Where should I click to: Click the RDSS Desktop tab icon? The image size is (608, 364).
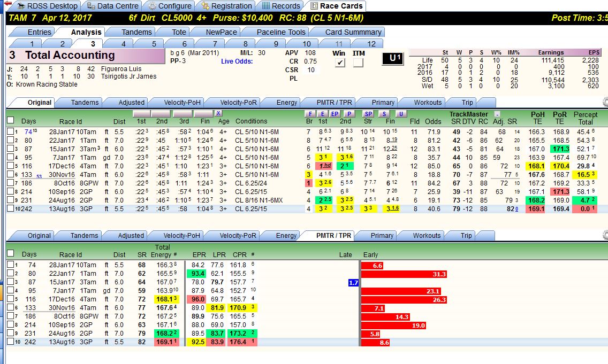tap(21, 6)
